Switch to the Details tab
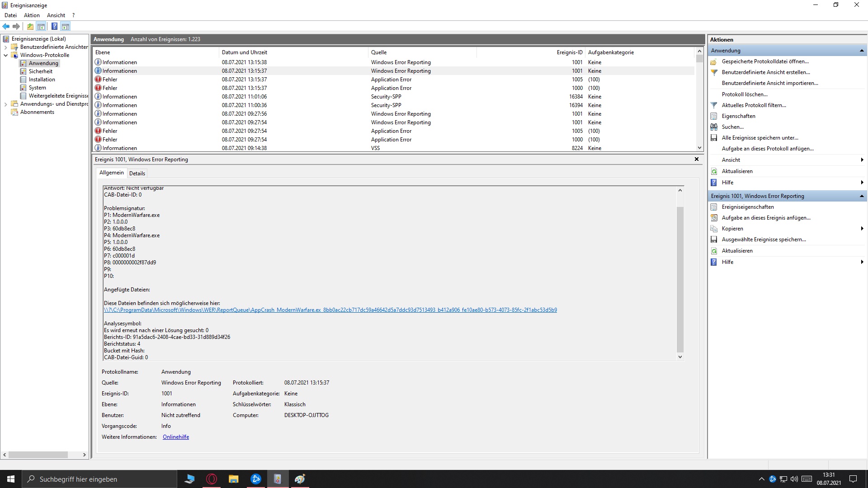This screenshot has width=868, height=488. point(137,173)
